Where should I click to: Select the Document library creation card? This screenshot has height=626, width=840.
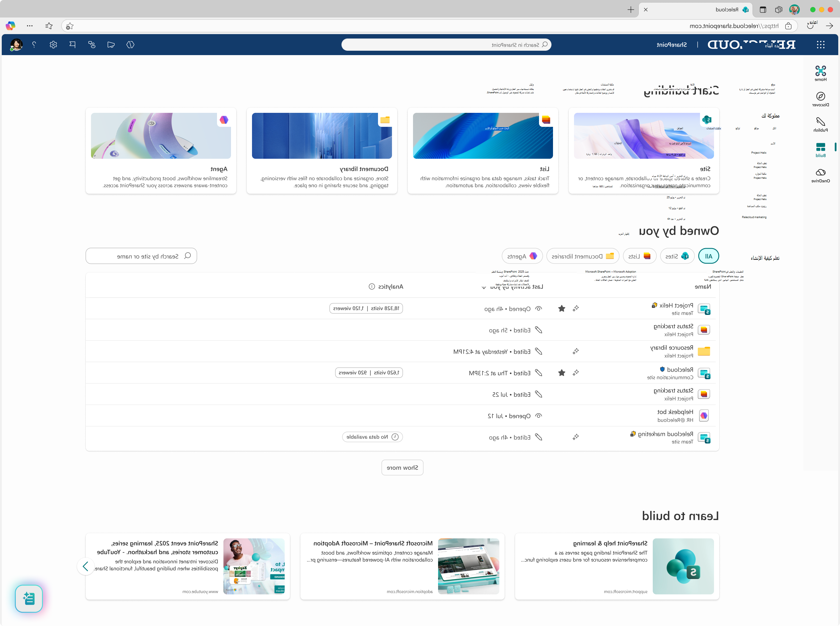[322, 151]
